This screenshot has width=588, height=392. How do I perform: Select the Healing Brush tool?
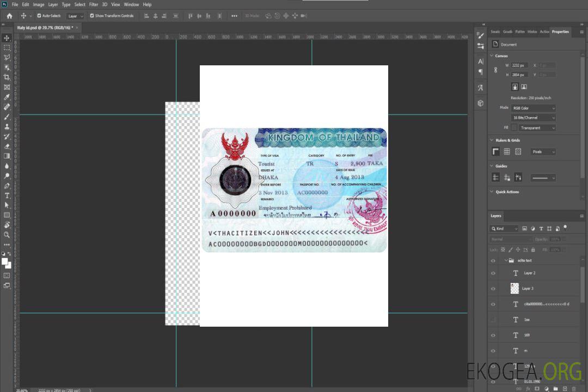click(7, 107)
